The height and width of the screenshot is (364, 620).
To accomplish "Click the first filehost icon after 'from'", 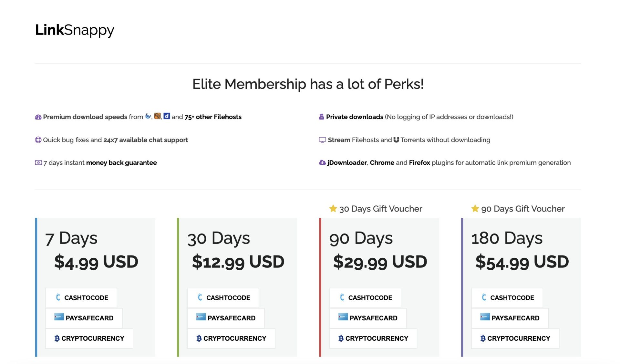I will (x=148, y=116).
